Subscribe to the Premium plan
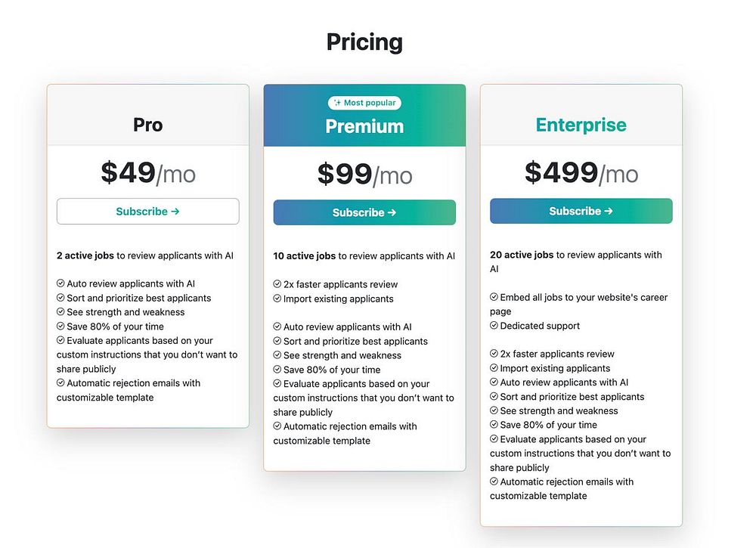The height and width of the screenshot is (548, 756). 364,212
